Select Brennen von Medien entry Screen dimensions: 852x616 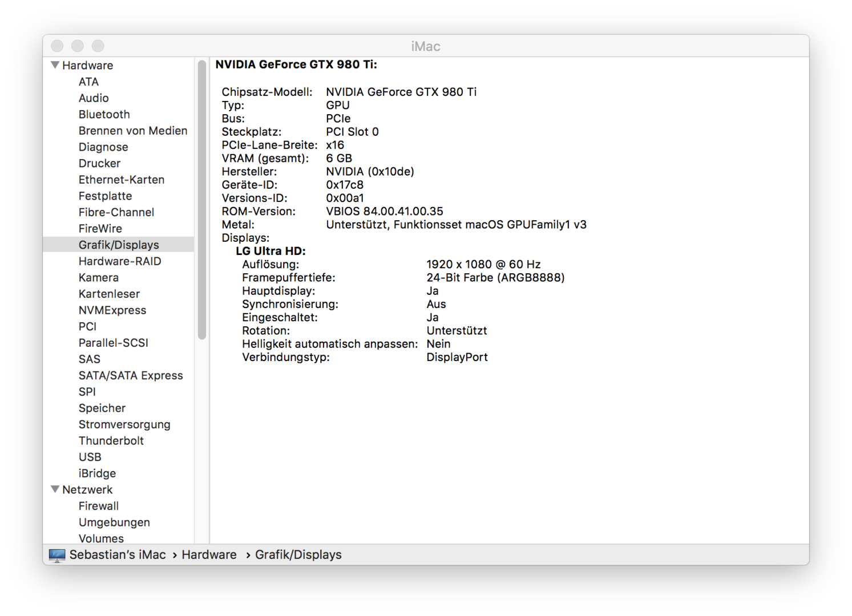coord(133,131)
